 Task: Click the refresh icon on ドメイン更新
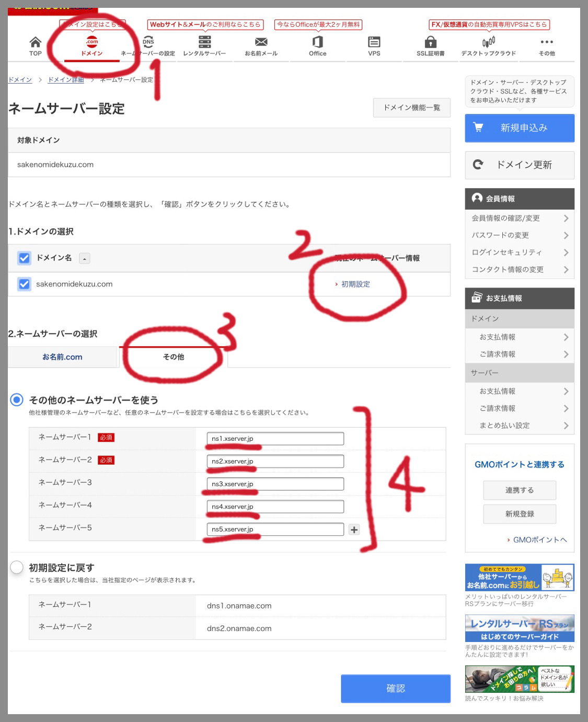[x=478, y=165]
